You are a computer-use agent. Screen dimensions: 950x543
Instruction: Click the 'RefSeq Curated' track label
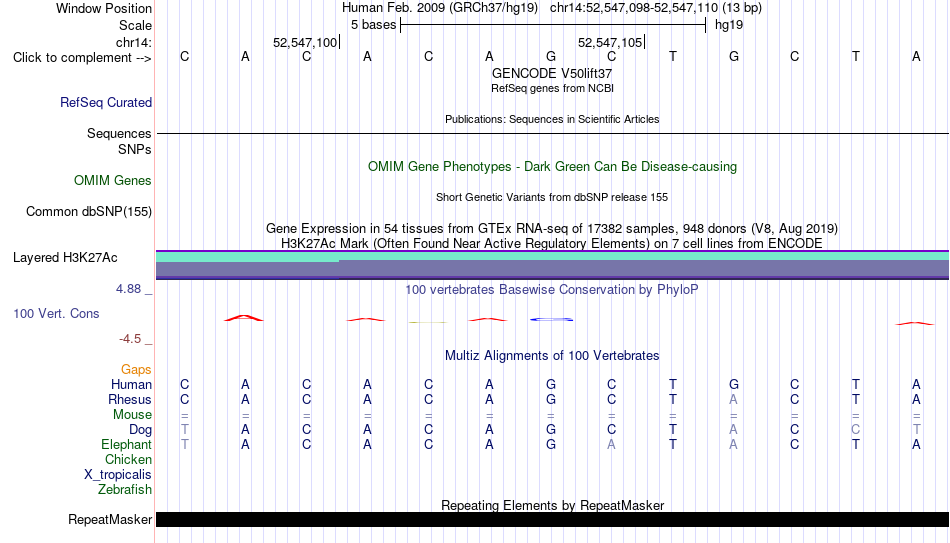[x=106, y=102]
